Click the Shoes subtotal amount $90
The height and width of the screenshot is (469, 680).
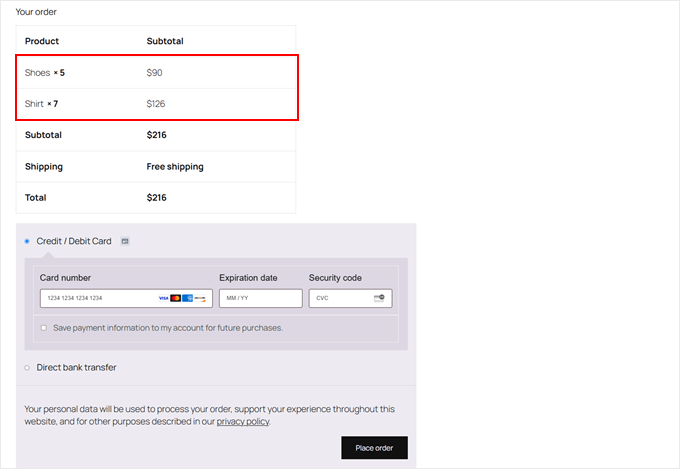coord(155,73)
